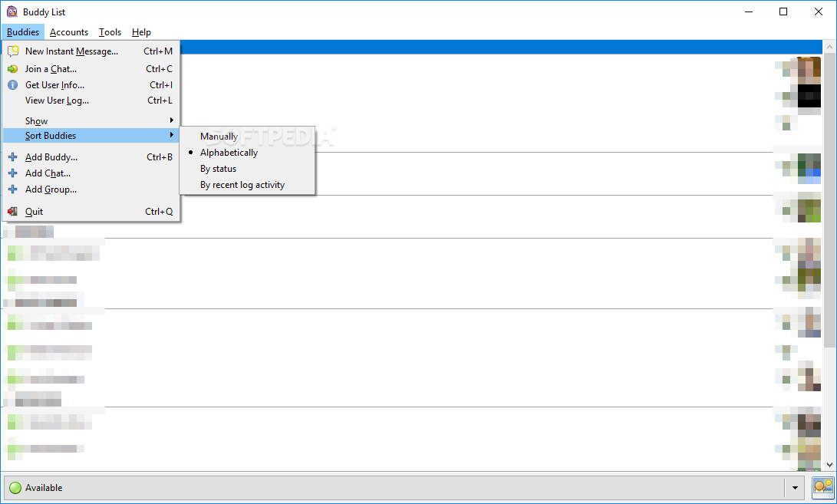Click the Pidgin icon in the title bar

click(12, 12)
